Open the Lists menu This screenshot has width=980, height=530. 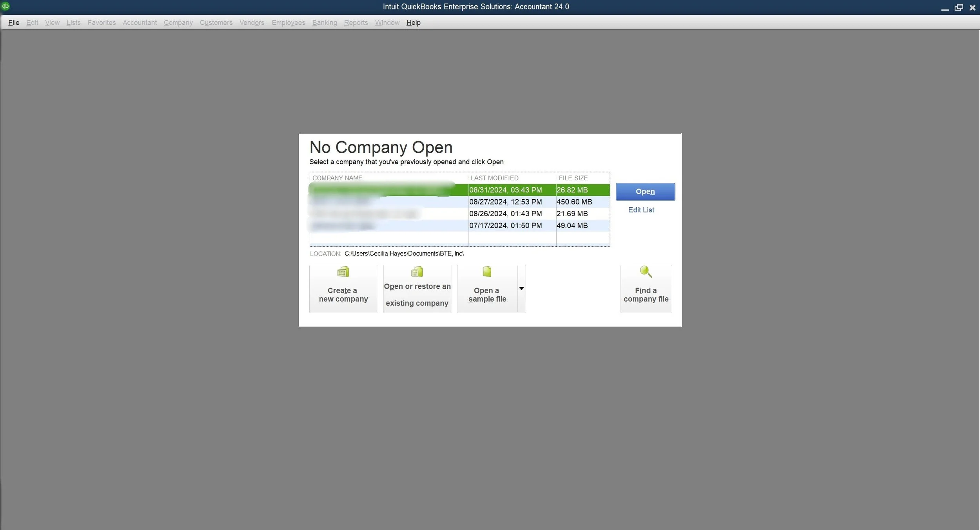[73, 23]
